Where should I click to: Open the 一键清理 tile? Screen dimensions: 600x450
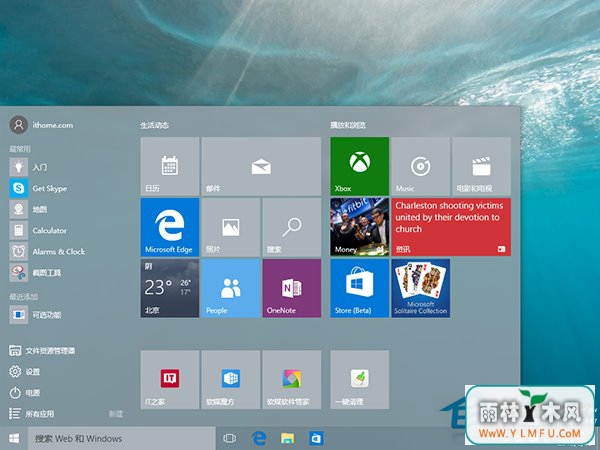click(x=360, y=380)
